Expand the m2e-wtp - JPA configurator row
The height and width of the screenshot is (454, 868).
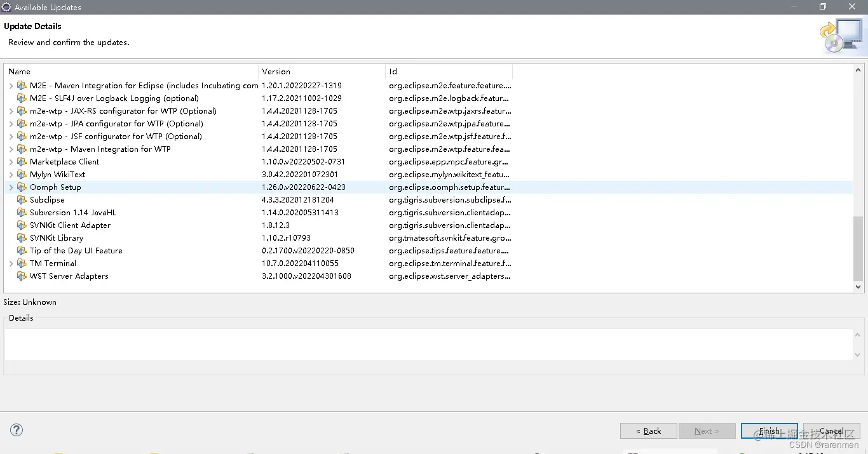pos(11,124)
